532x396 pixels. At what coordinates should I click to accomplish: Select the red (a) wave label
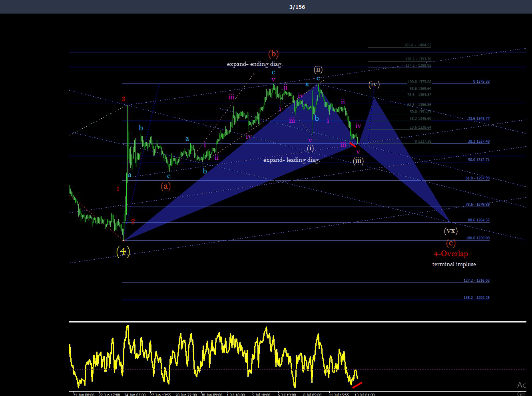pyautogui.click(x=165, y=186)
